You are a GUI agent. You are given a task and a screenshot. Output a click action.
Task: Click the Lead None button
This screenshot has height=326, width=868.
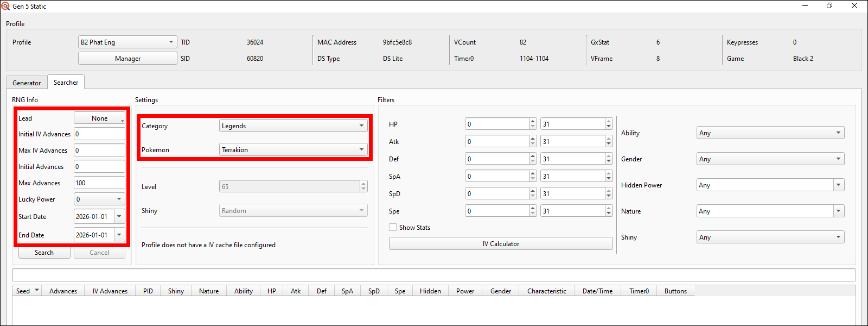tap(99, 118)
